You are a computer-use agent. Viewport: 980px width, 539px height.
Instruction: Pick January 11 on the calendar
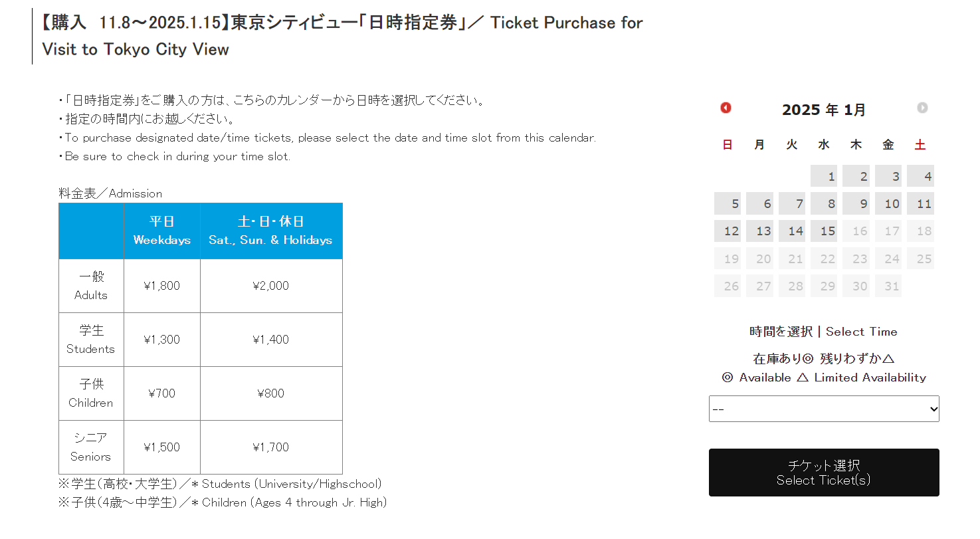(920, 203)
